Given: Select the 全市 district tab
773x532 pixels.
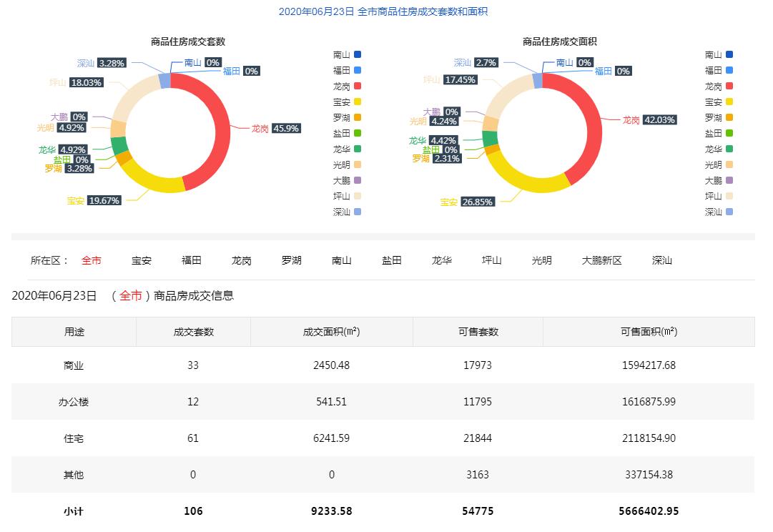Looking at the screenshot, I should point(92,260).
